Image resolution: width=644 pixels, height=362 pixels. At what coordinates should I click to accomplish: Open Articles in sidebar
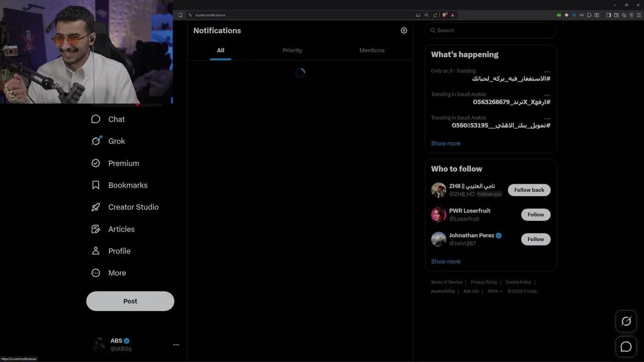(113, 229)
